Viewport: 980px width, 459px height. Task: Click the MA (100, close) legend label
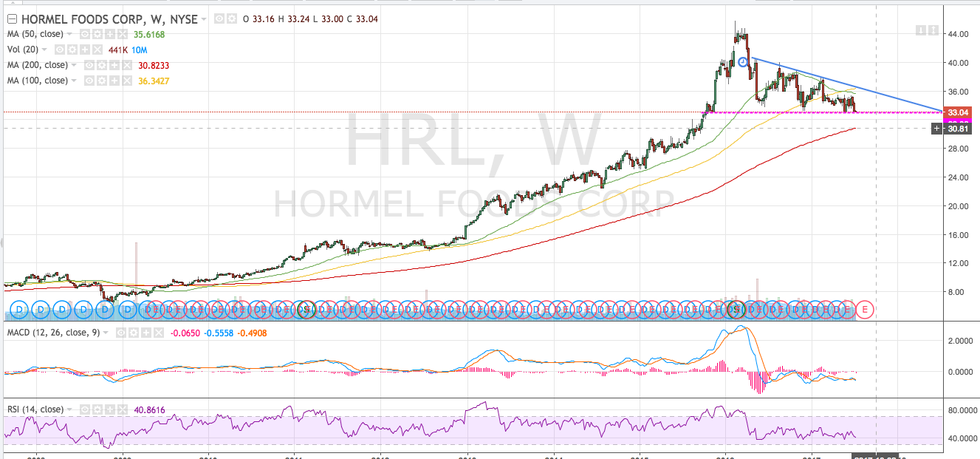pos(38,81)
